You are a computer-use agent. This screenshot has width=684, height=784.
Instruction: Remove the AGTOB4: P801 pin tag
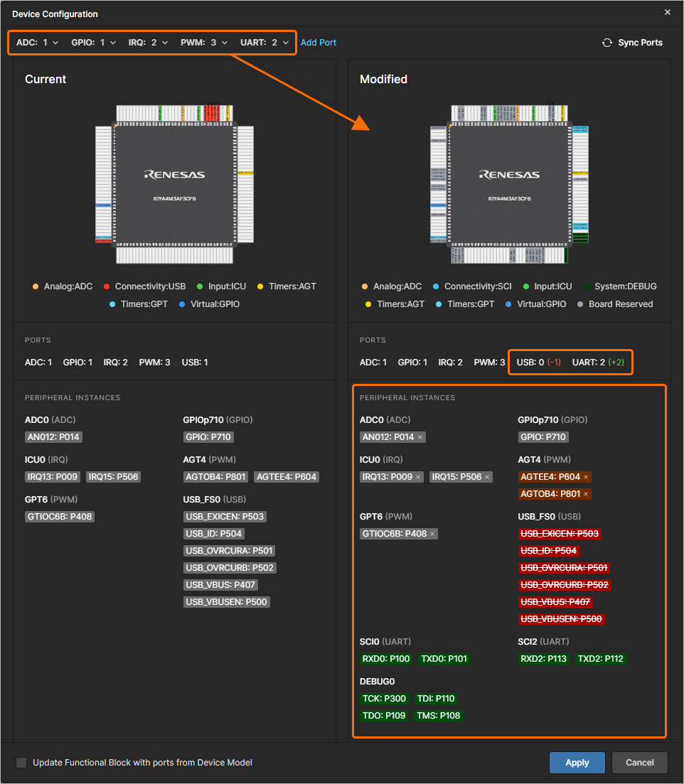point(586,494)
